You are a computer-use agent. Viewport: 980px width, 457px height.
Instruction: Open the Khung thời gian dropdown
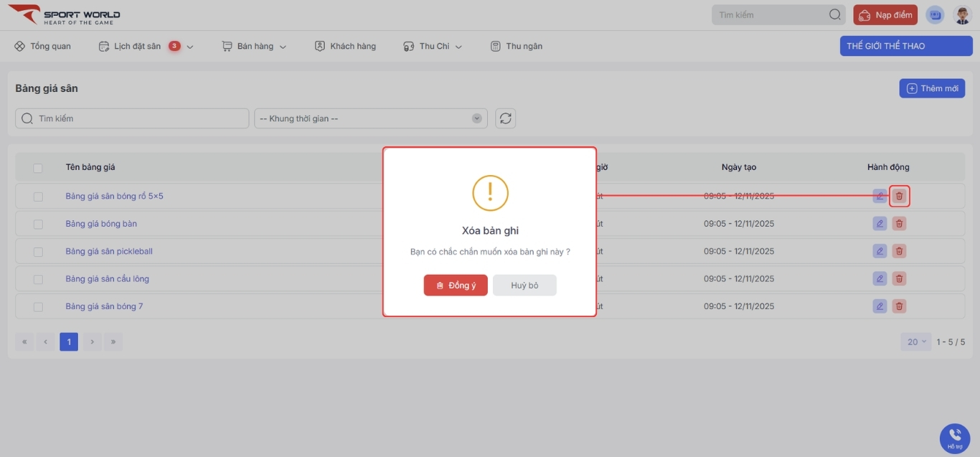coord(370,118)
